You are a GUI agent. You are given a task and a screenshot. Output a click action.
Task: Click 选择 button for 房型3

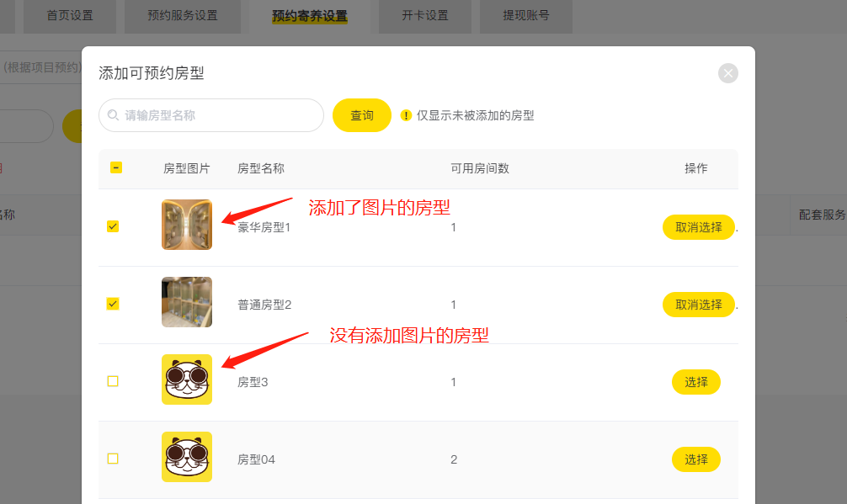pyautogui.click(x=695, y=382)
